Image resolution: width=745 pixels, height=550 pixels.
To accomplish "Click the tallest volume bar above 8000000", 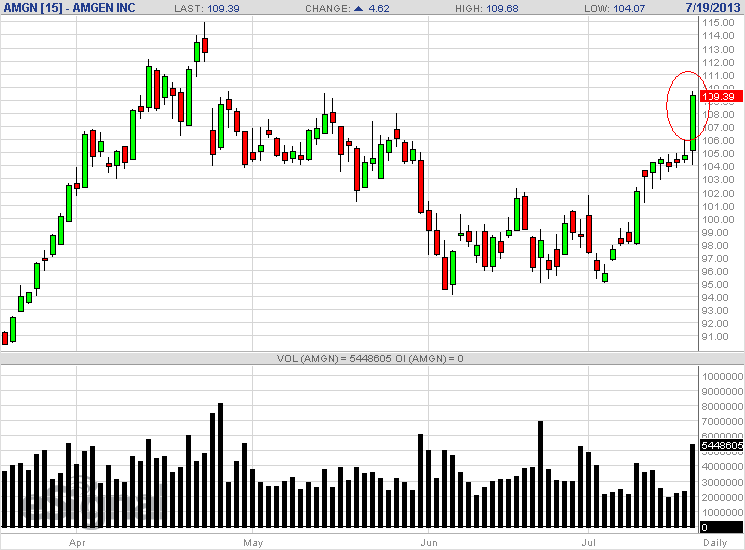I will [x=220, y=465].
